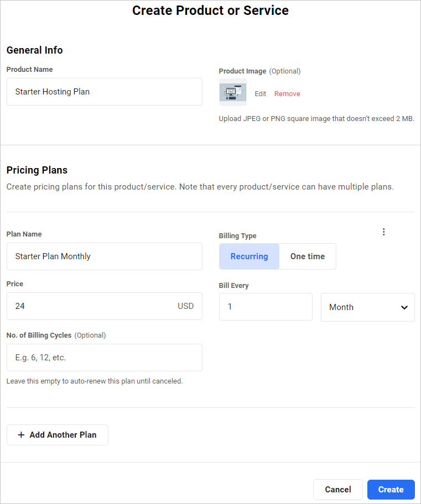Image resolution: width=421 pixels, height=504 pixels.
Task: Focus the Plan Name field
Action: coord(104,256)
